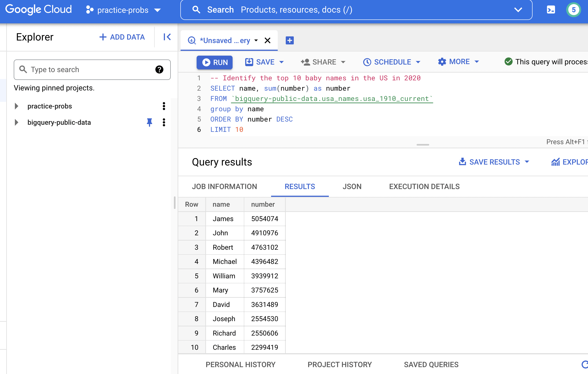
Task: Click the editor resize handle bar
Action: click(x=423, y=145)
